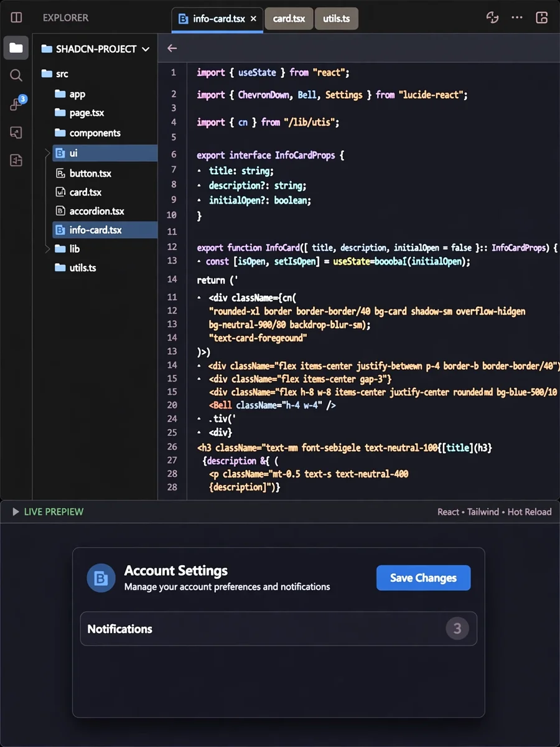
Task: Click the Notifications count badge 3
Action: (457, 629)
